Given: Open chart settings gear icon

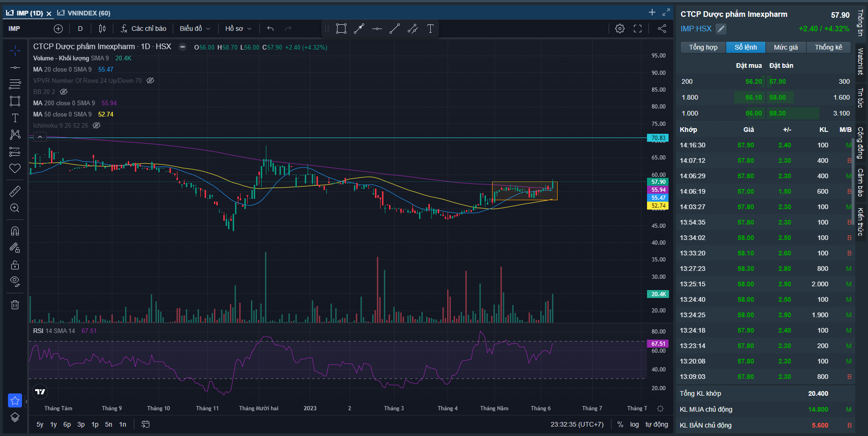Looking at the screenshot, I should pos(619,29).
